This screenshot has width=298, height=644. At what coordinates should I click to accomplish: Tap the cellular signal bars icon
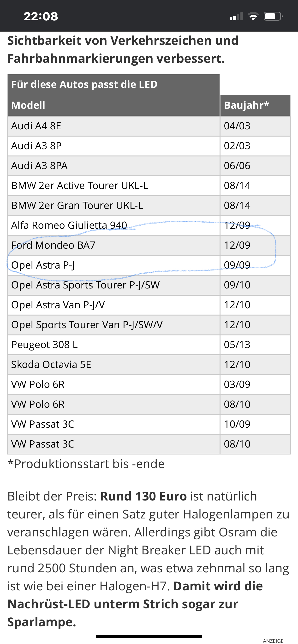click(236, 17)
